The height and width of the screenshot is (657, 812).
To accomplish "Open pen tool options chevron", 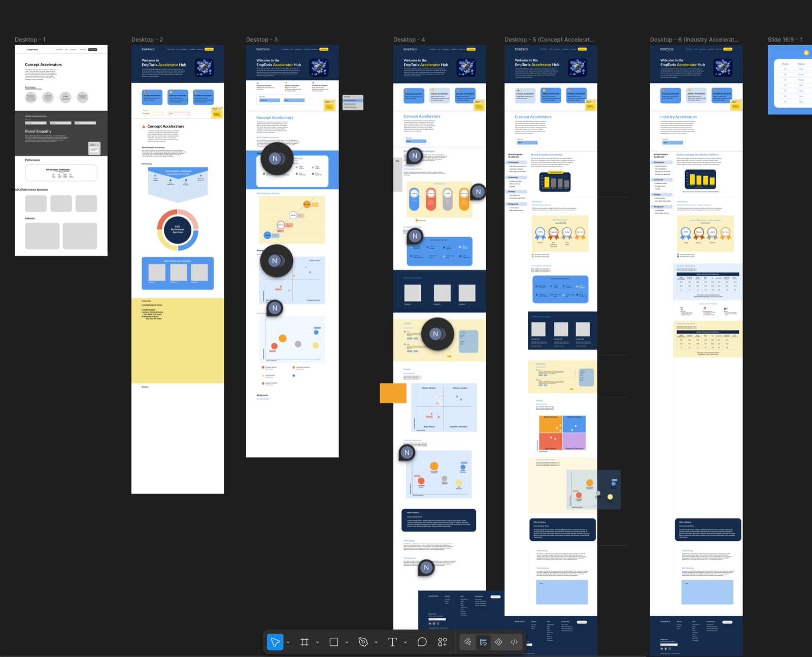I will click(x=376, y=642).
